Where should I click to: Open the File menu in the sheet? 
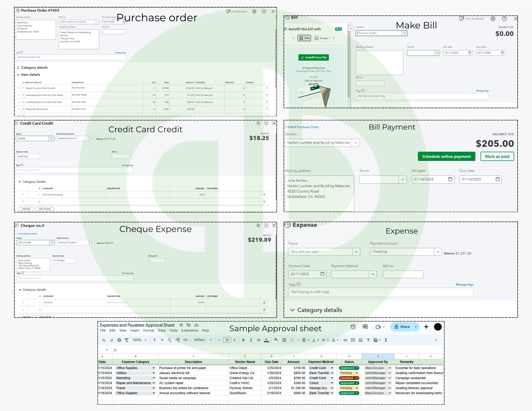(x=103, y=330)
